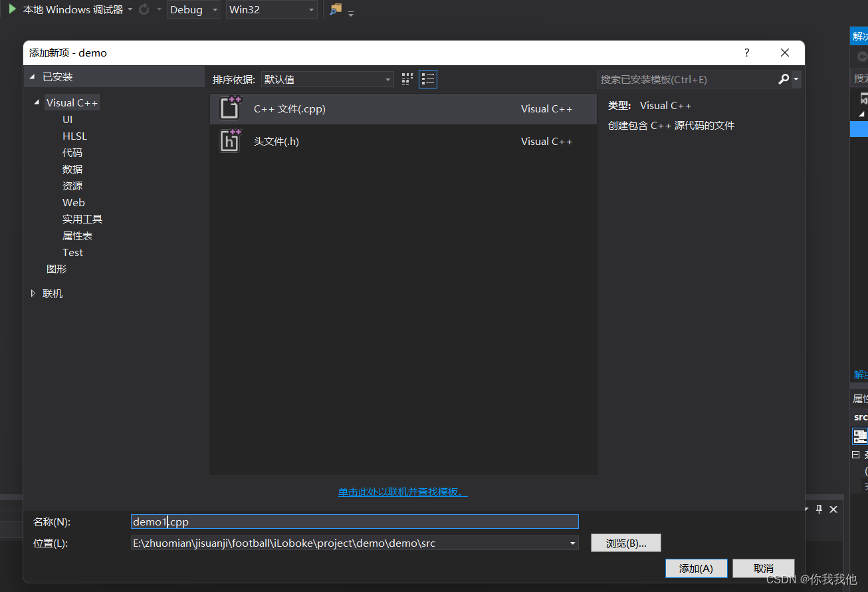Collapse the Visual C++ tree node
868x592 pixels.
coord(37,102)
